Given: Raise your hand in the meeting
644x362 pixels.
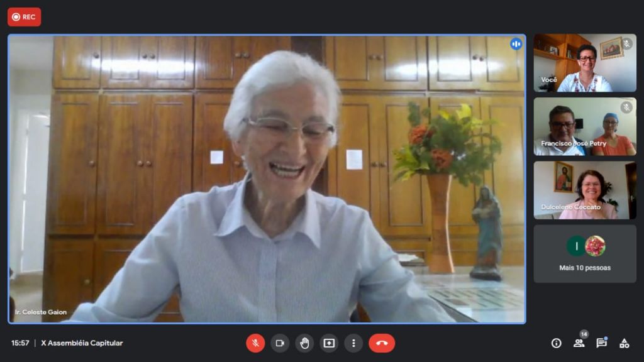Looking at the screenshot, I should coord(304,343).
